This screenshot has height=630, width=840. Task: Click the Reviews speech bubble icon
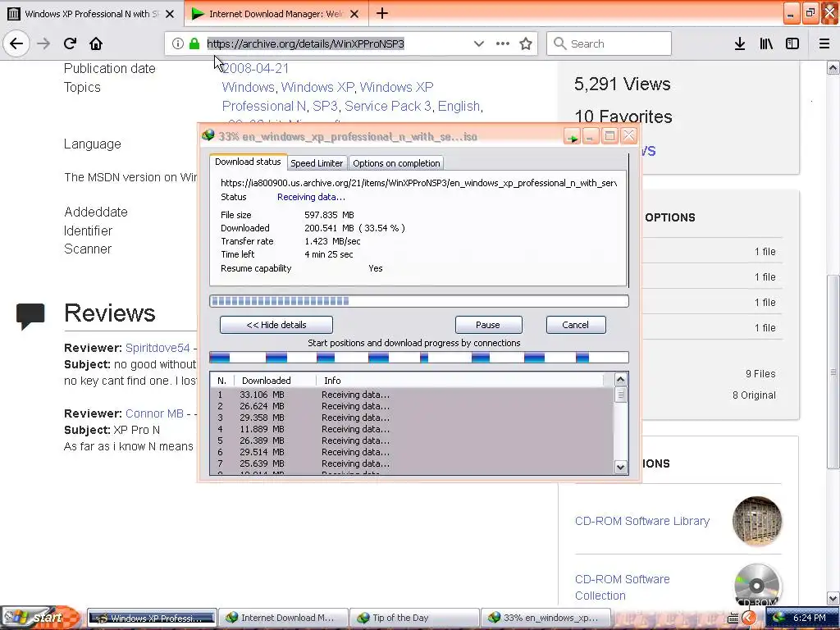(30, 316)
